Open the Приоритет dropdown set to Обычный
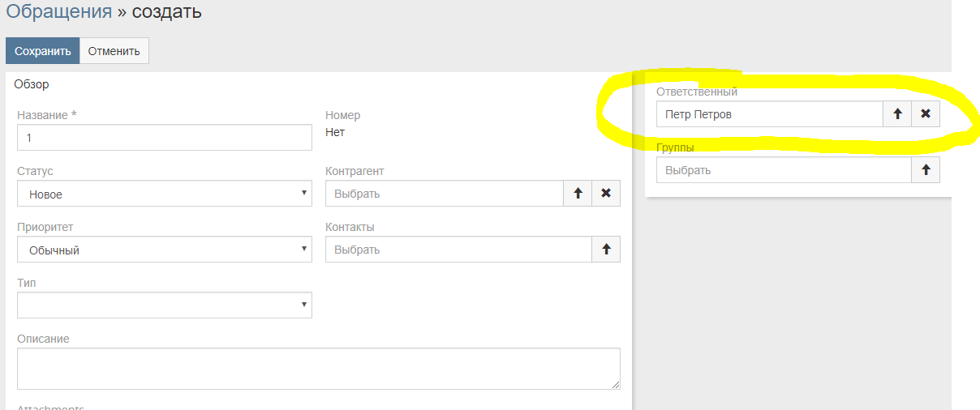This screenshot has width=980, height=410. [164, 250]
